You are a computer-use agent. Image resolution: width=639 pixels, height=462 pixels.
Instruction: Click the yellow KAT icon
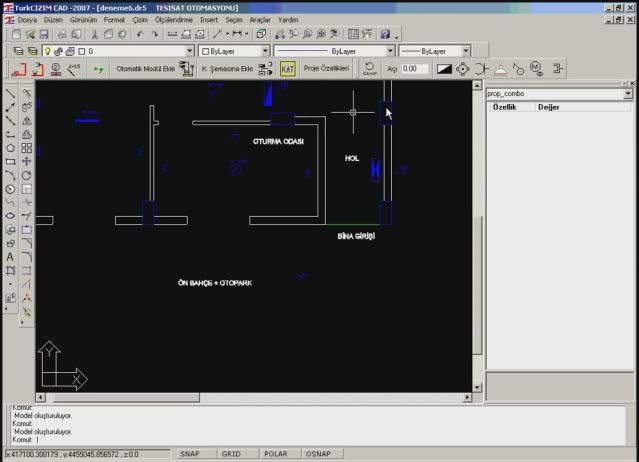(x=287, y=69)
